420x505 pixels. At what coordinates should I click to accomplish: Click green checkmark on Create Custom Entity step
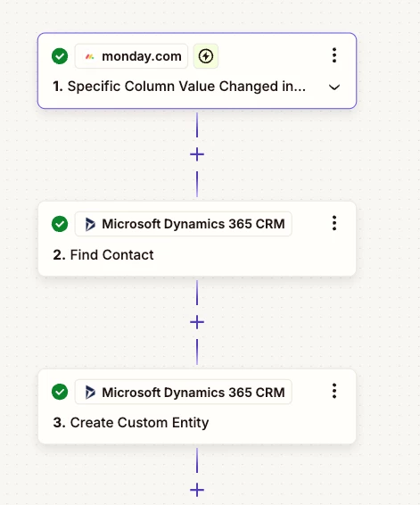pos(60,392)
